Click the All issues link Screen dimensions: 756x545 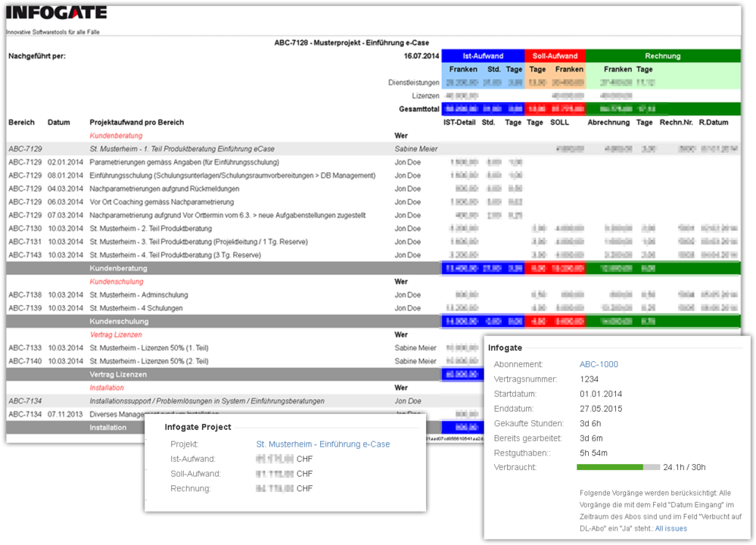pyautogui.click(x=670, y=528)
